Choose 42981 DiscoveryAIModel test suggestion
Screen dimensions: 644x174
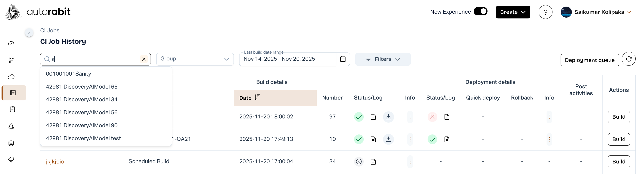[83, 138]
